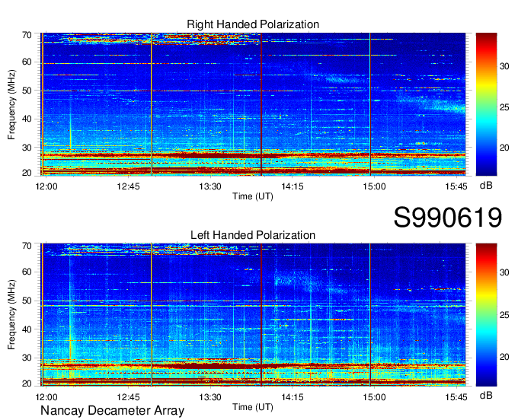Click the '70' frequency tick on bottom plot
Viewport: 518px width, 420px height.
click(27, 246)
